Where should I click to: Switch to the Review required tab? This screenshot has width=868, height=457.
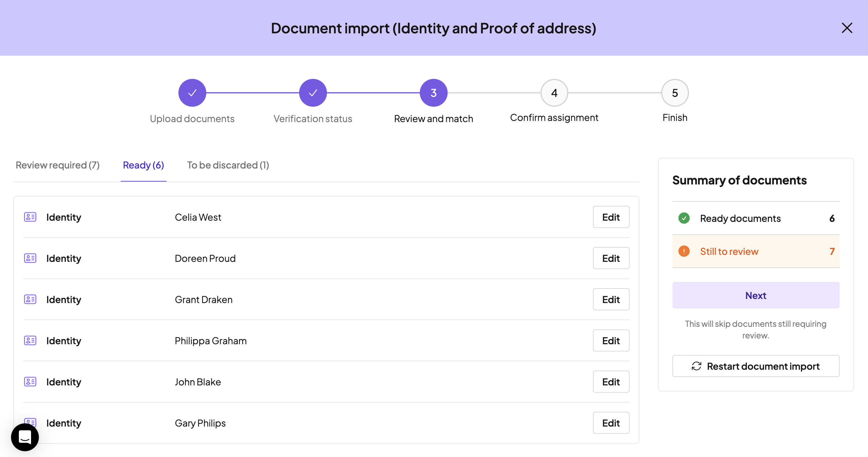pos(58,165)
